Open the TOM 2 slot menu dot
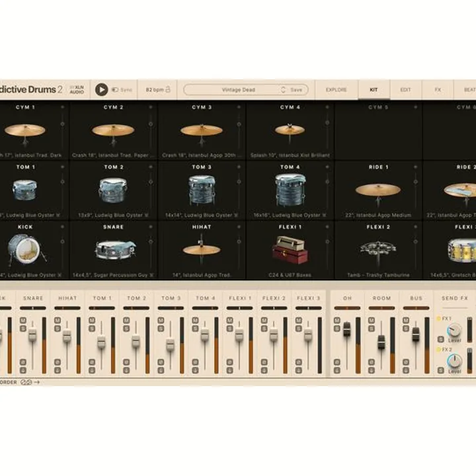The image size is (476, 476). (x=151, y=167)
